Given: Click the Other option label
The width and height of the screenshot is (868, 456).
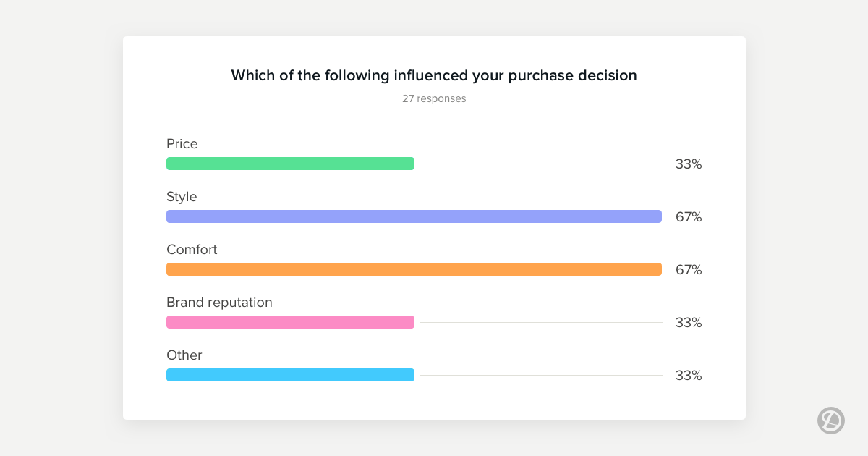Looking at the screenshot, I should click(184, 355).
